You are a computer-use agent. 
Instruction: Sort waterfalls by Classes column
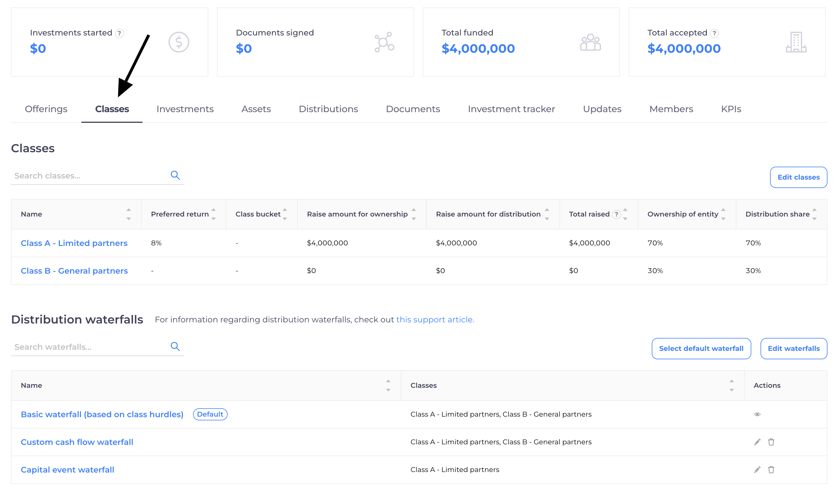coord(731,385)
